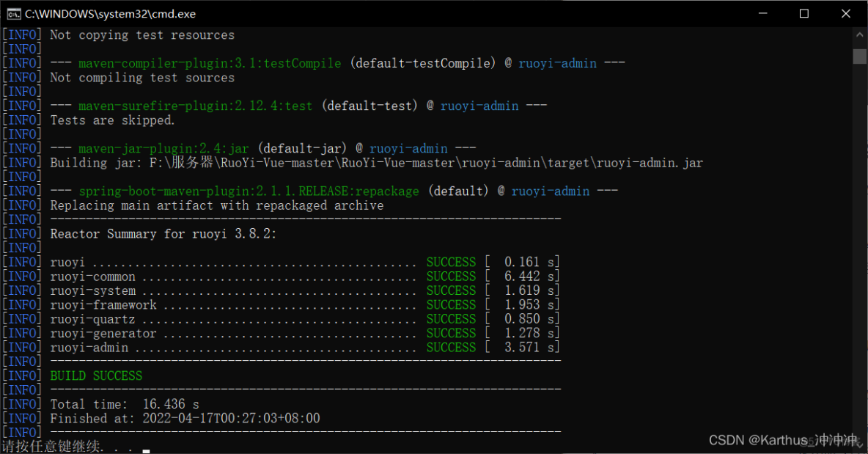Click 'Reactor Summary for ruoyi 3.8.2:'

(x=163, y=234)
